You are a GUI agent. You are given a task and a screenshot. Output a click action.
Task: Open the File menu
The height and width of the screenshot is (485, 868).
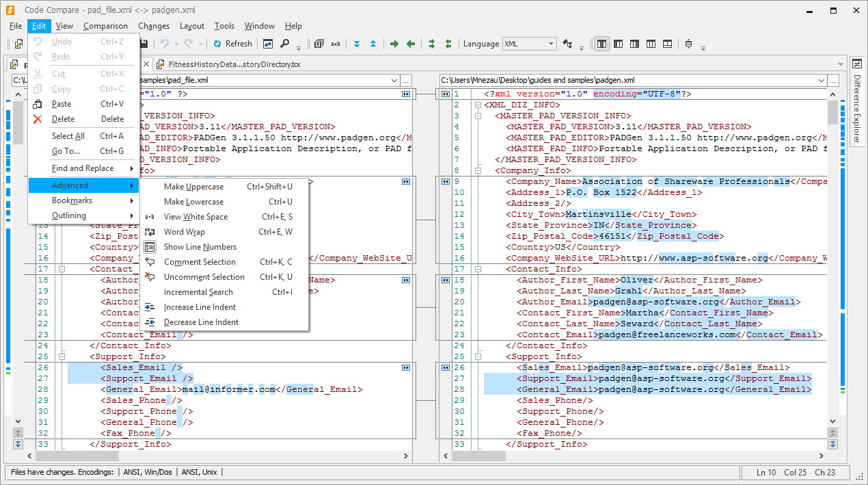(16, 26)
